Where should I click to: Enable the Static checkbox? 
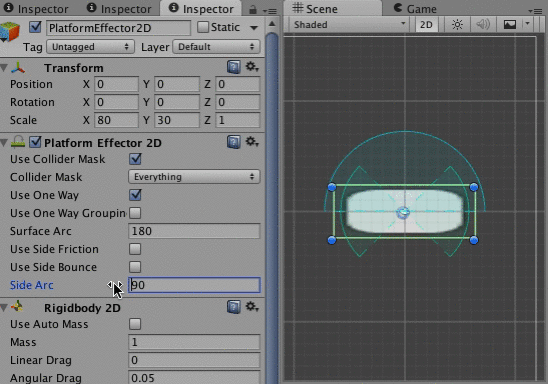203,27
